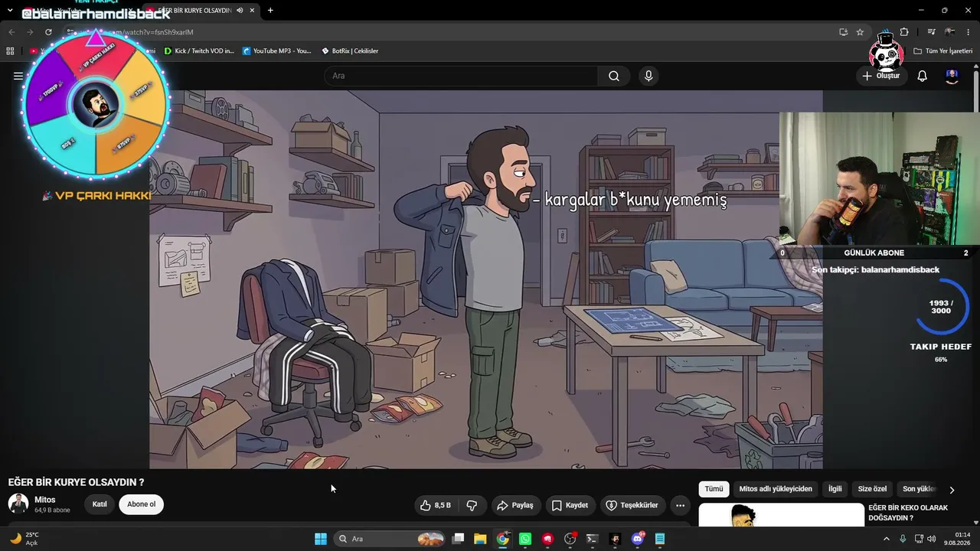Open the terminal app on the taskbar
This screenshot has width=980, height=551.
592,539
